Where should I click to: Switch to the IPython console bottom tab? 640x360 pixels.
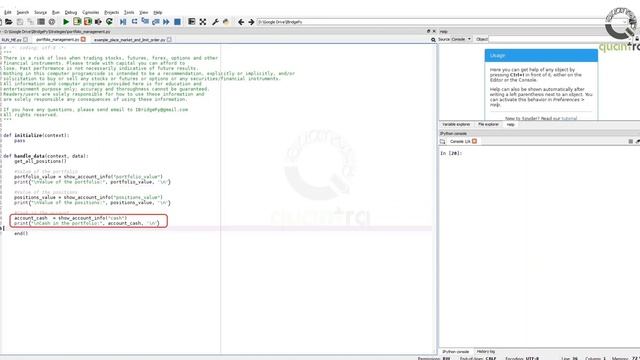[456, 351]
